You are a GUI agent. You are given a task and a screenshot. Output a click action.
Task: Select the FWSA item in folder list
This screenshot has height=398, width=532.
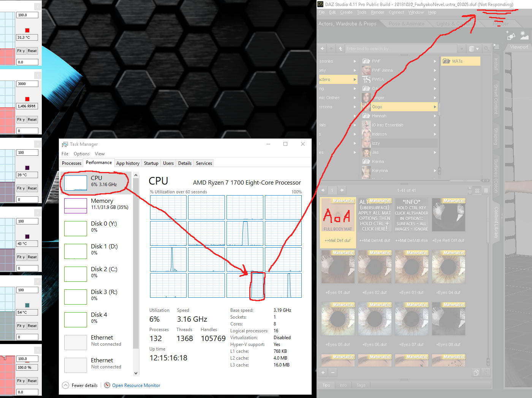coord(399,79)
